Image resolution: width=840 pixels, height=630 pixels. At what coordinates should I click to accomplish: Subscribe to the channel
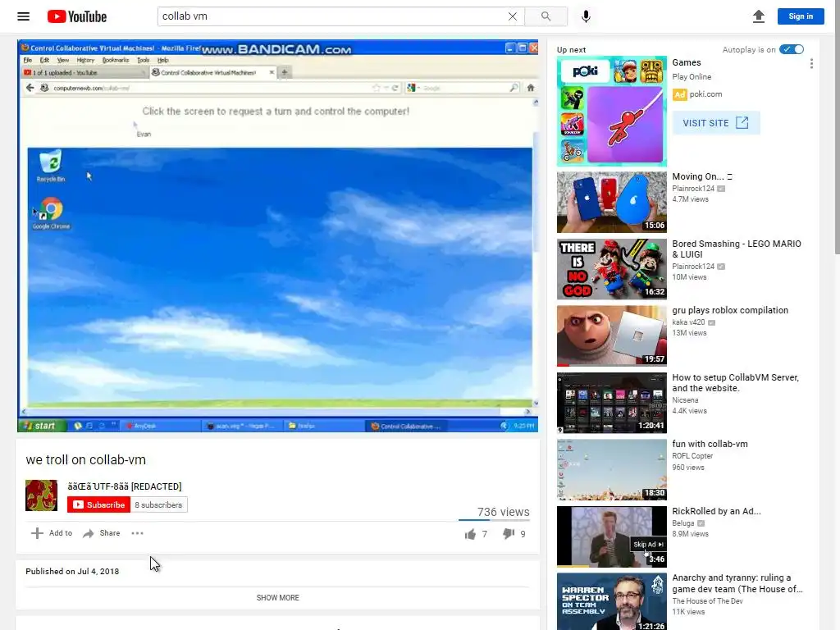click(98, 504)
